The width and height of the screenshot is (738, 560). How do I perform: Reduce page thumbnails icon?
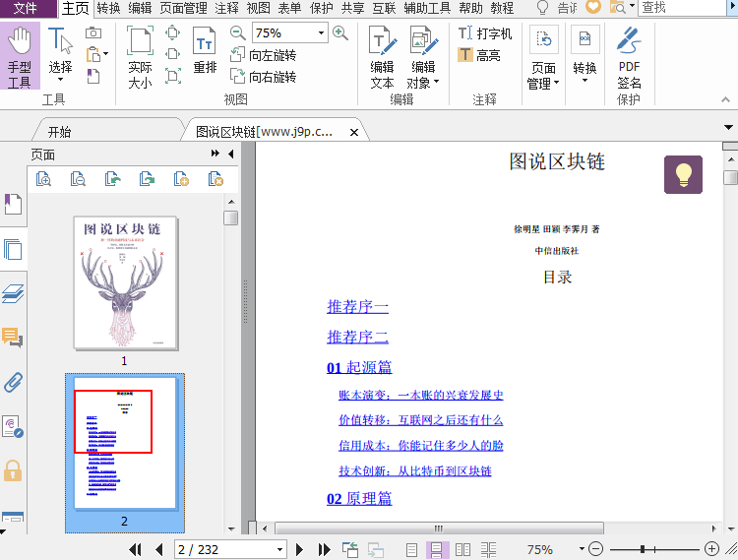click(x=78, y=179)
